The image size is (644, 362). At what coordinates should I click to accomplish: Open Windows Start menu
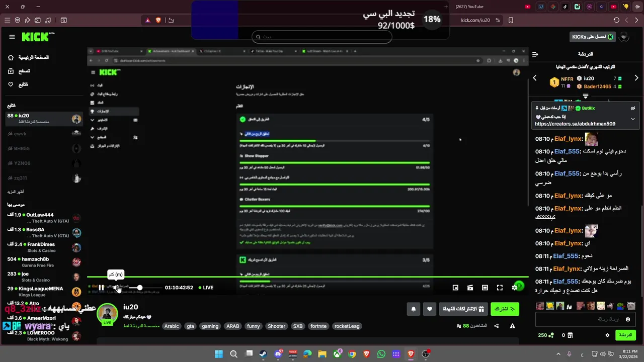(219, 354)
